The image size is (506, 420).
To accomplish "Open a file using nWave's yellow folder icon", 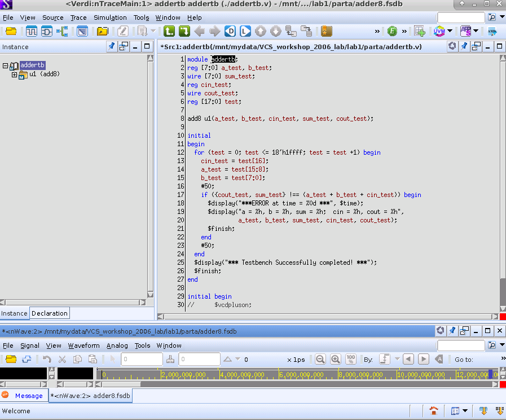I will pyautogui.click(x=11, y=359).
